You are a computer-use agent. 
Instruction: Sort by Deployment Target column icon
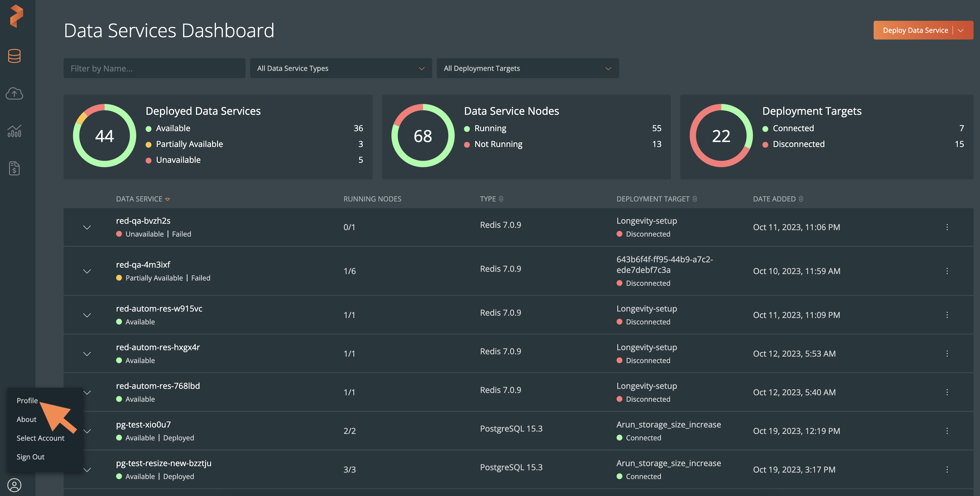[695, 199]
